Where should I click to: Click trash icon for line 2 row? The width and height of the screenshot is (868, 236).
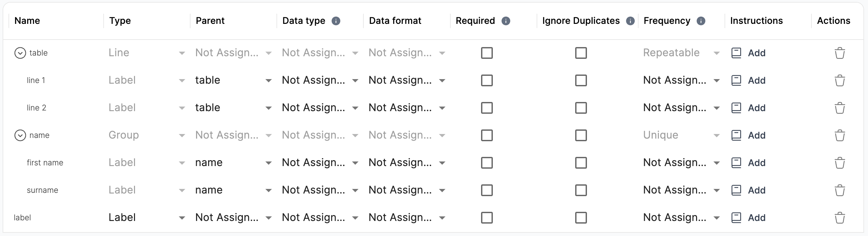point(839,108)
